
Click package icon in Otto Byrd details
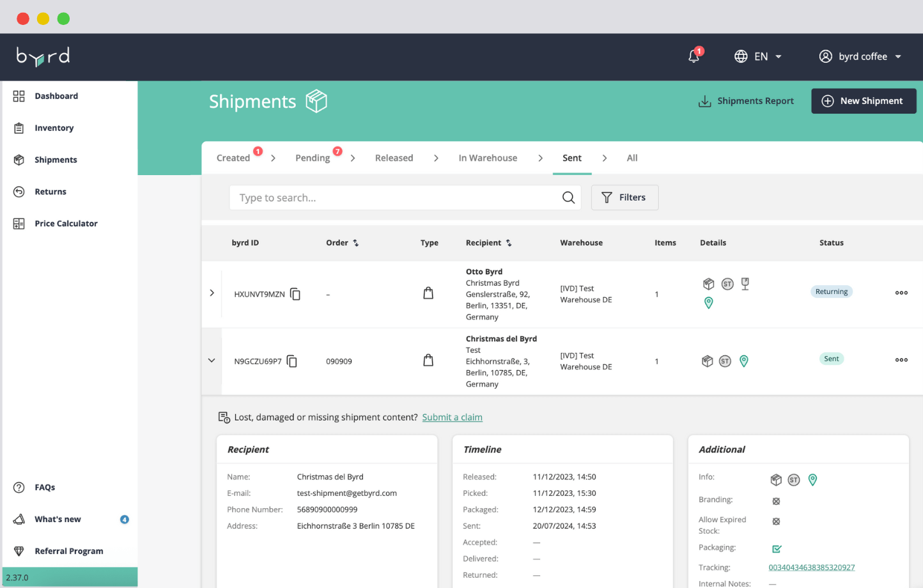(x=708, y=284)
